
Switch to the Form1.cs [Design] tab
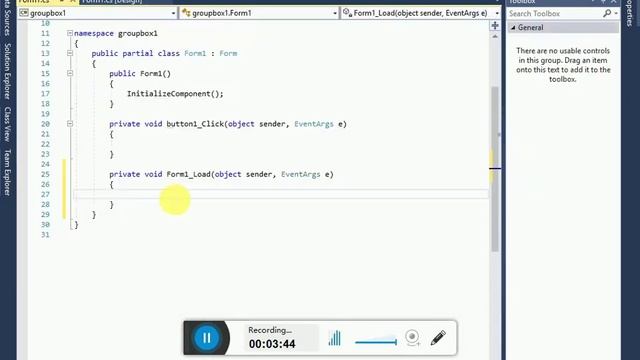tap(113, 2)
